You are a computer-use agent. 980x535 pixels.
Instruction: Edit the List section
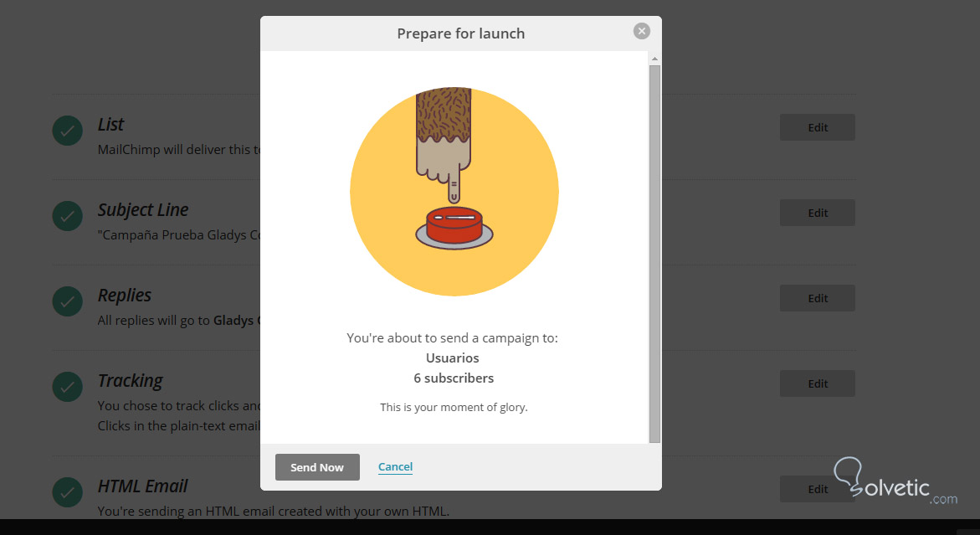(817, 128)
